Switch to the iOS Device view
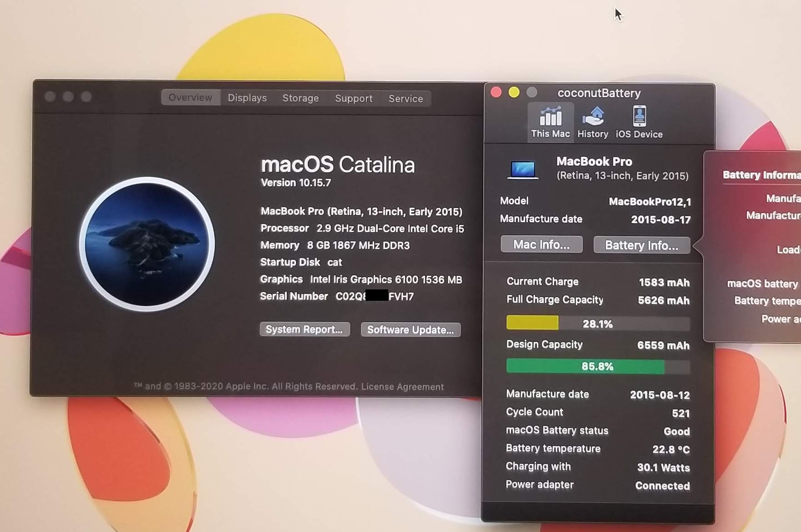801x532 pixels. [639, 122]
